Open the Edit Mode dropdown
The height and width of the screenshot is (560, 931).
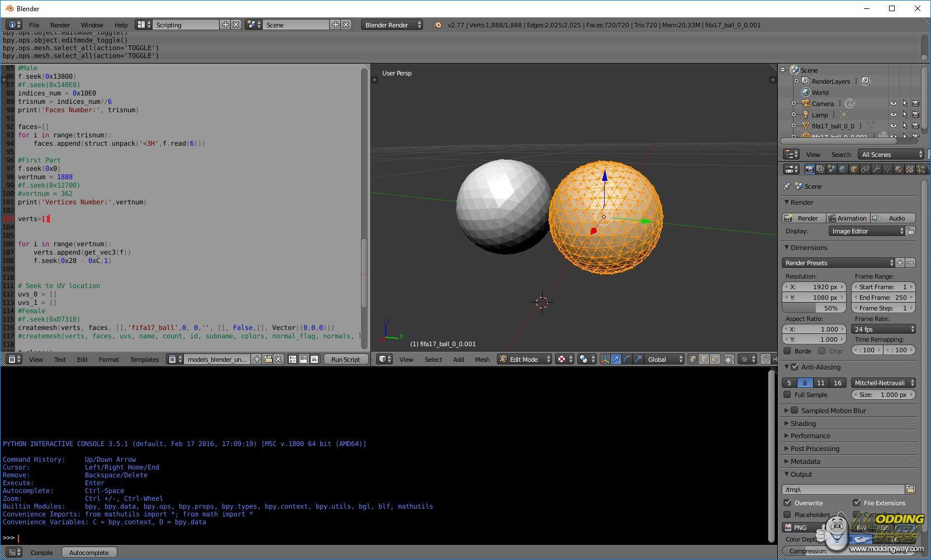click(524, 360)
